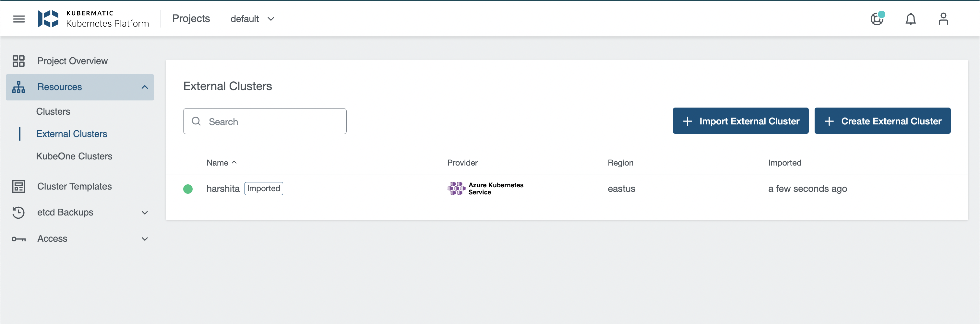The height and width of the screenshot is (324, 980).
Task: Open the help/support icon in top bar
Action: pyautogui.click(x=877, y=19)
